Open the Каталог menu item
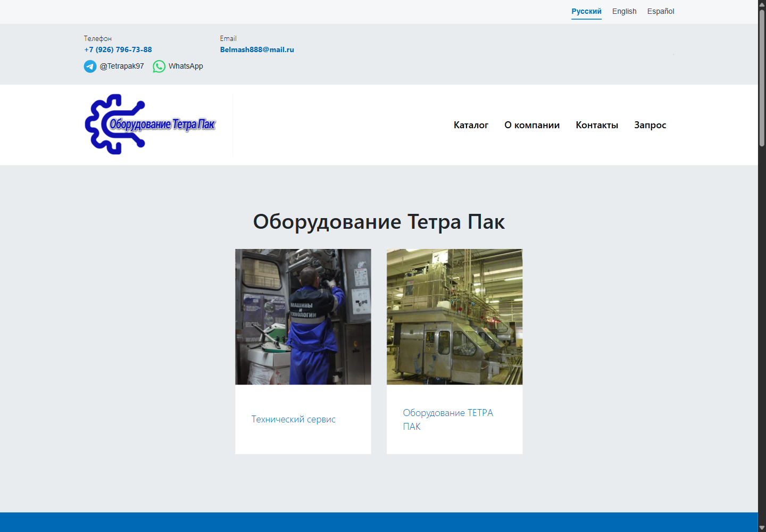The image size is (766, 532). click(471, 125)
